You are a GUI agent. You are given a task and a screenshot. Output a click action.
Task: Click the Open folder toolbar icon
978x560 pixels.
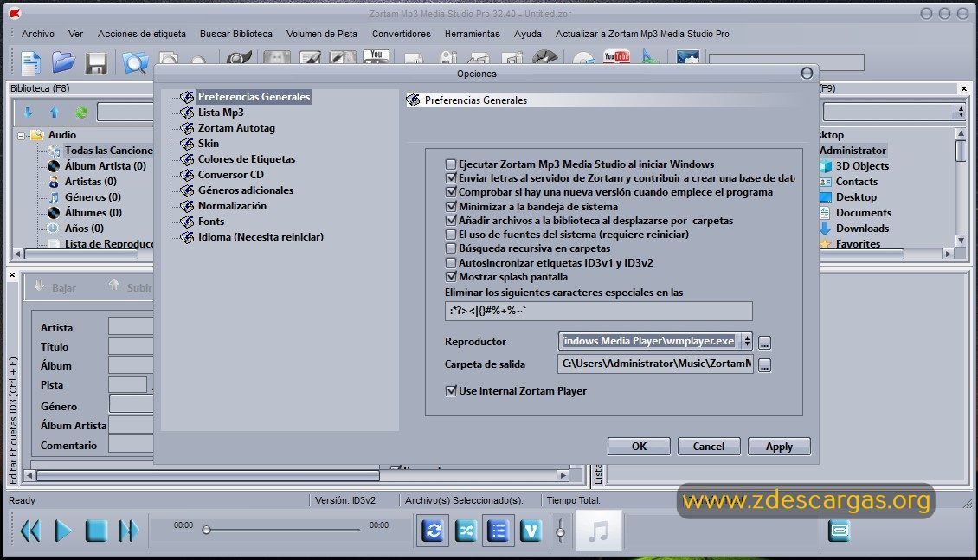[63, 62]
